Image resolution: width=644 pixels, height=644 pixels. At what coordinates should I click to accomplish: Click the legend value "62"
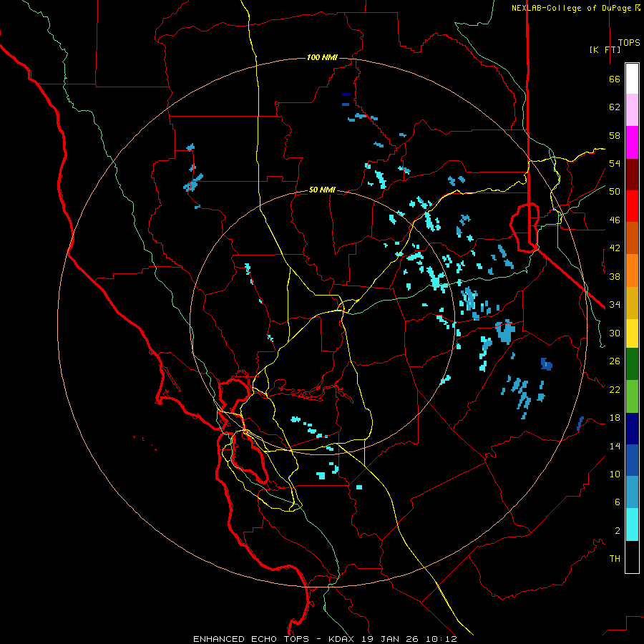[615, 107]
